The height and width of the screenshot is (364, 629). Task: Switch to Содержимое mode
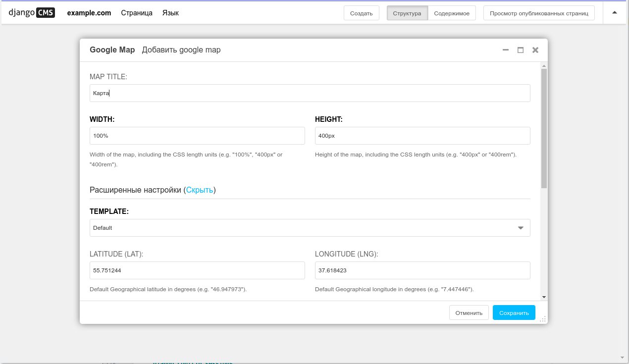452,13
